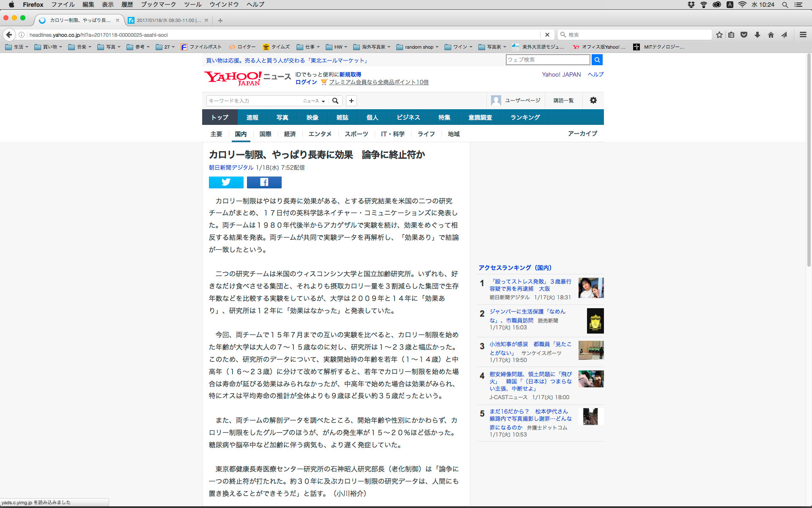Stop loading page with X button
Viewport: 812px width, 508px height.
click(547, 35)
